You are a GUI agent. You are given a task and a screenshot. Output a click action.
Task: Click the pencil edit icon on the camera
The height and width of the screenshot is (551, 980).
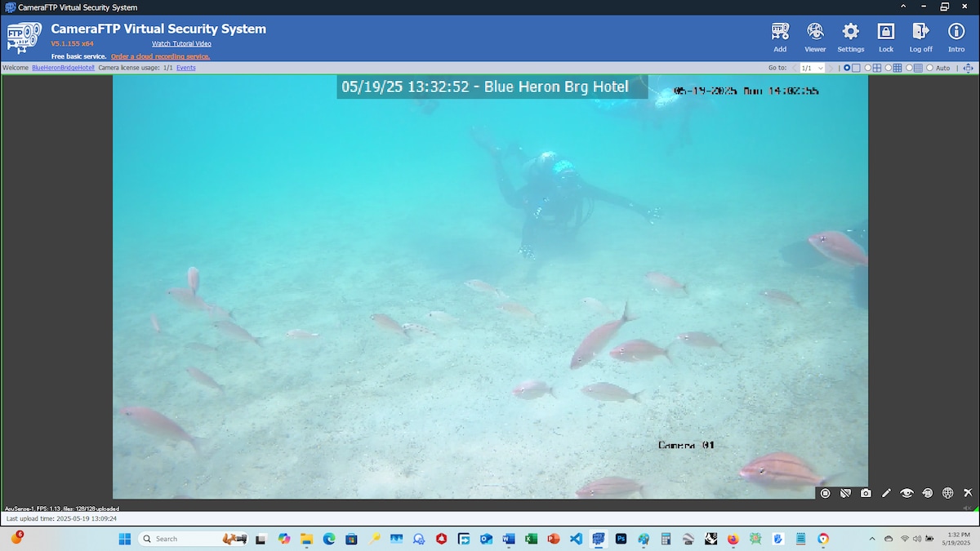[x=886, y=493]
